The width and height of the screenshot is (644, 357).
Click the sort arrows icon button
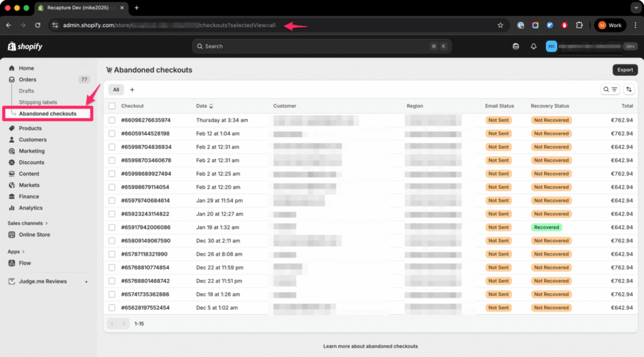click(x=629, y=89)
